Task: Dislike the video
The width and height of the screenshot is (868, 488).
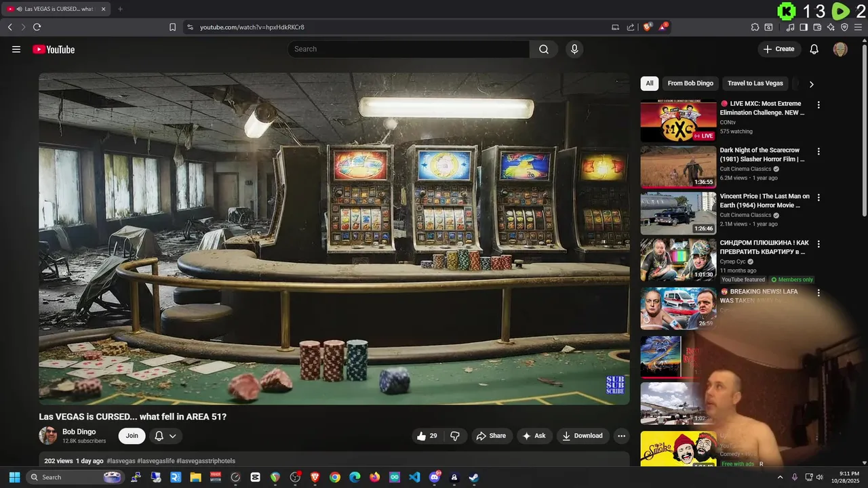Action: click(455, 436)
